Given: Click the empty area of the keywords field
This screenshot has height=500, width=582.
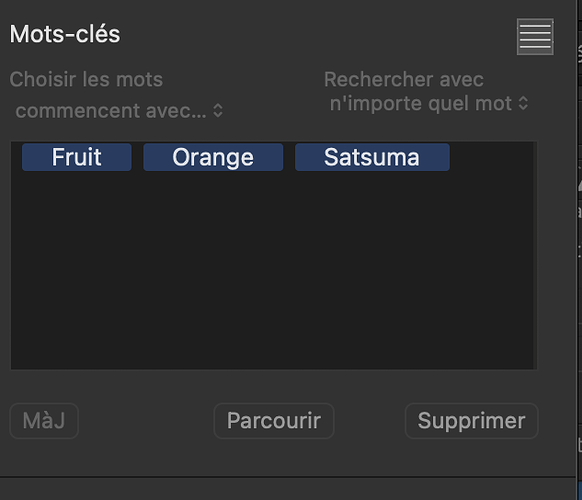Looking at the screenshot, I should pyautogui.click(x=273, y=271).
